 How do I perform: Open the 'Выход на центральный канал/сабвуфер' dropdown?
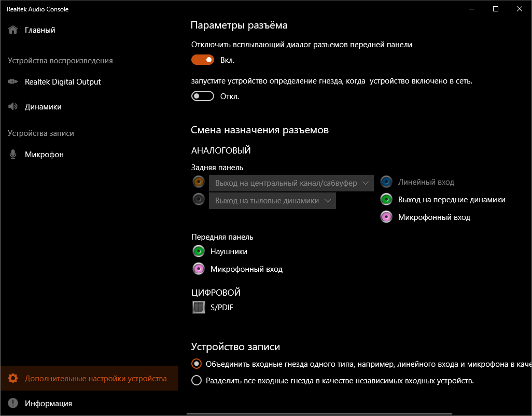[291, 183]
